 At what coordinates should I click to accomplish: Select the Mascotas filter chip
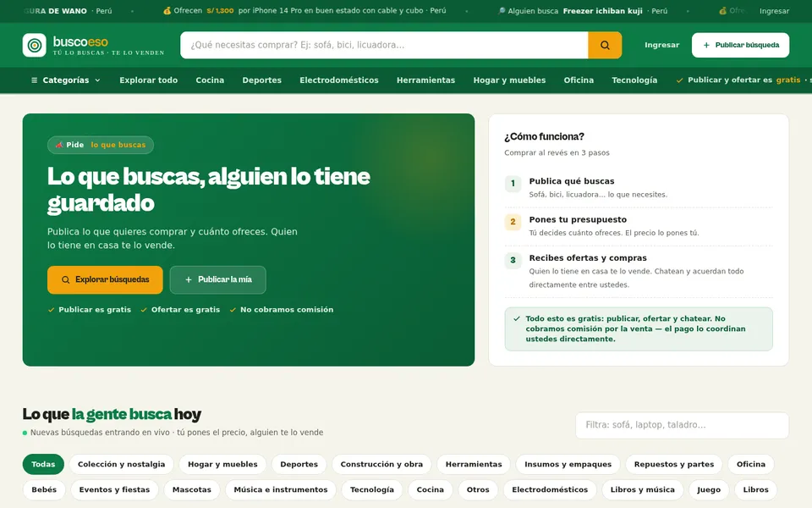pos(192,490)
